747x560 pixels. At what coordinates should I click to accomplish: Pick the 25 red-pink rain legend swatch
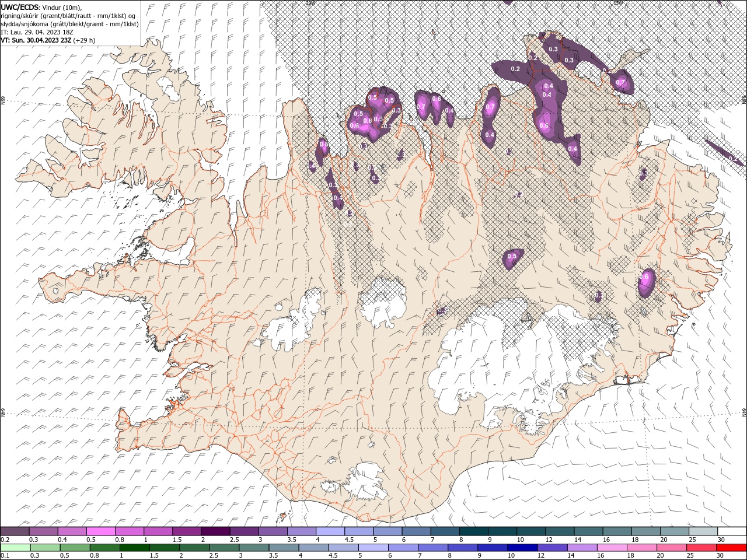point(701,548)
